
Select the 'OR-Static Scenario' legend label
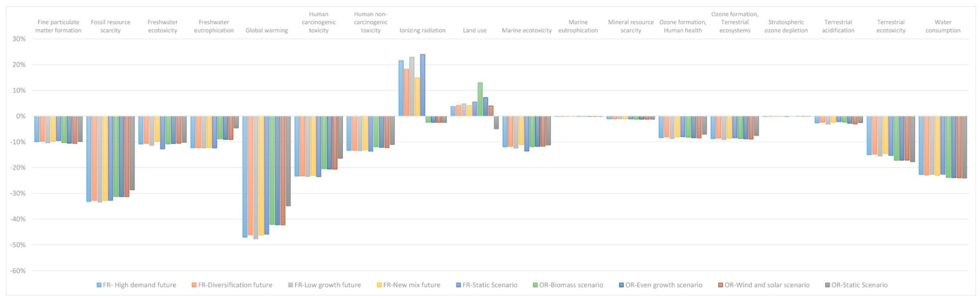[x=859, y=285]
